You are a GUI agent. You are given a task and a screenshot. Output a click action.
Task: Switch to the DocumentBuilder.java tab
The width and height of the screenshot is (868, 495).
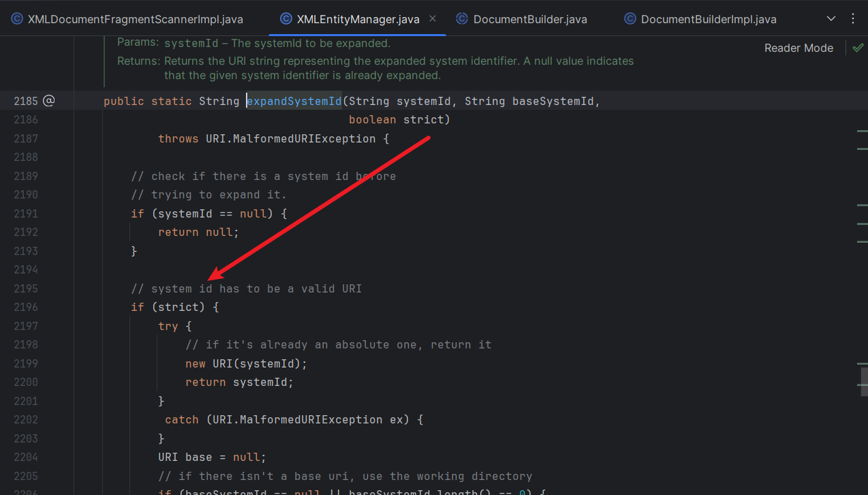(x=530, y=19)
